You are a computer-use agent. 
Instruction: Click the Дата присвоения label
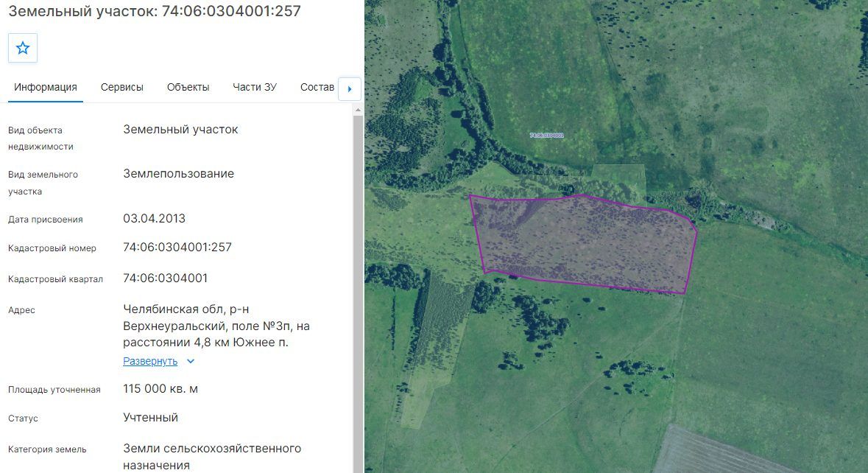tap(46, 220)
